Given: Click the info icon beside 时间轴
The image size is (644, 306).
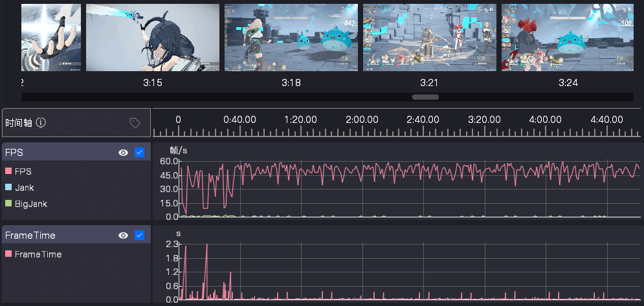Looking at the screenshot, I should 41,123.
